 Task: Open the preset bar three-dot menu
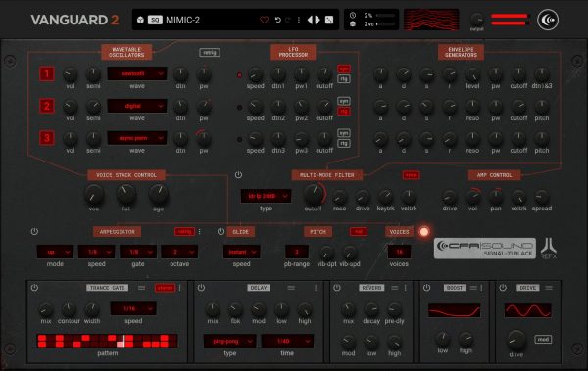coord(299,20)
